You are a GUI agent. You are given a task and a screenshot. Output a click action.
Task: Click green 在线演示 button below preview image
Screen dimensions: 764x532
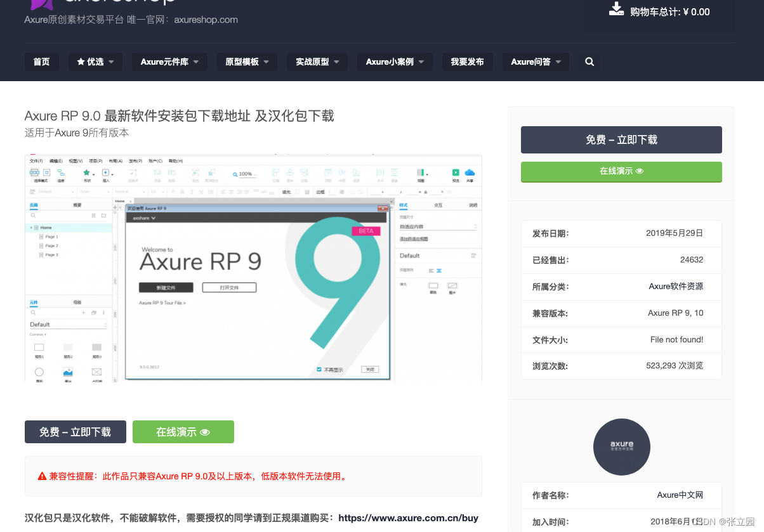(x=183, y=432)
